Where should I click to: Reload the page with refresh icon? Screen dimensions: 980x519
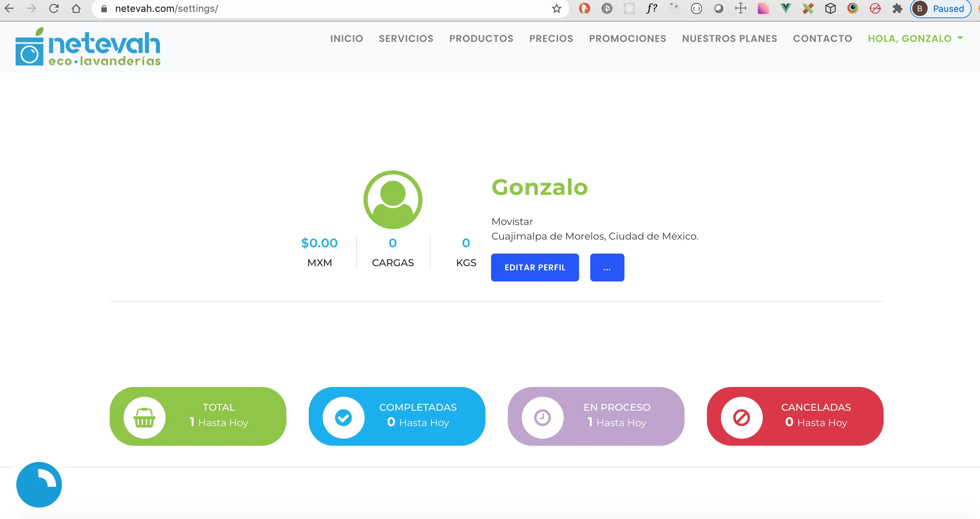pyautogui.click(x=54, y=8)
